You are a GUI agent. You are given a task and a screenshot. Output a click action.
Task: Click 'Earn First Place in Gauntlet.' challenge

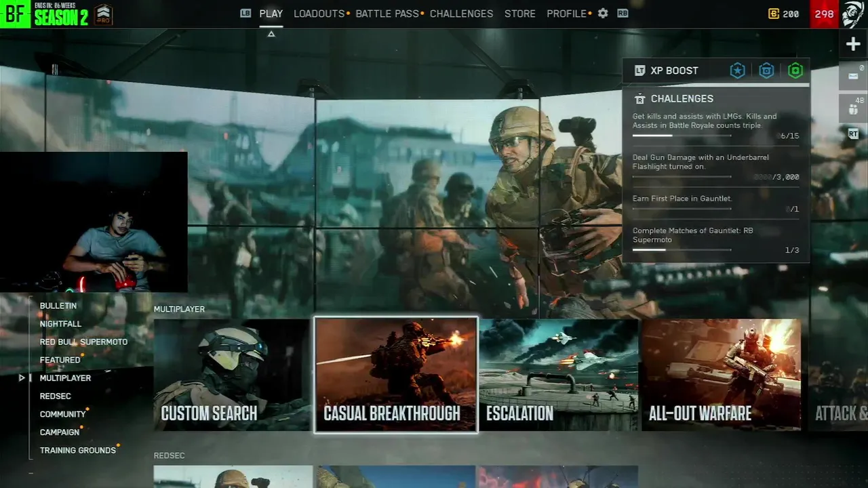click(x=682, y=199)
